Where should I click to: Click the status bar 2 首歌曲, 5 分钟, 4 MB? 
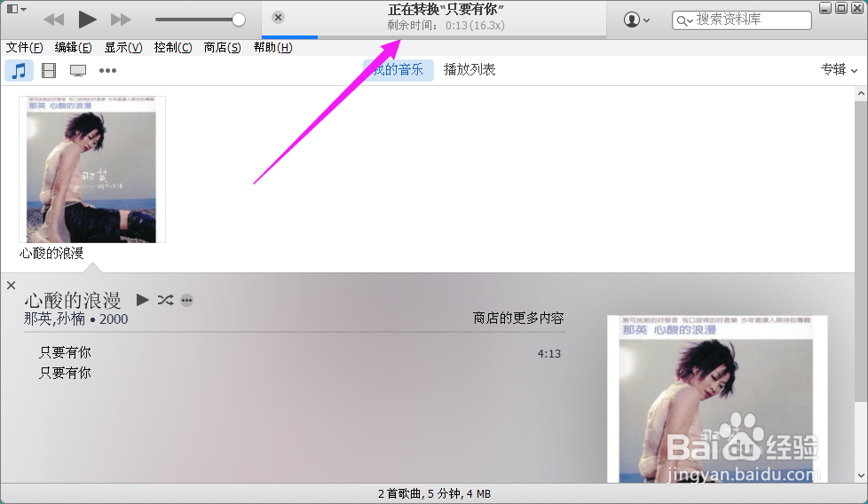pyautogui.click(x=434, y=493)
